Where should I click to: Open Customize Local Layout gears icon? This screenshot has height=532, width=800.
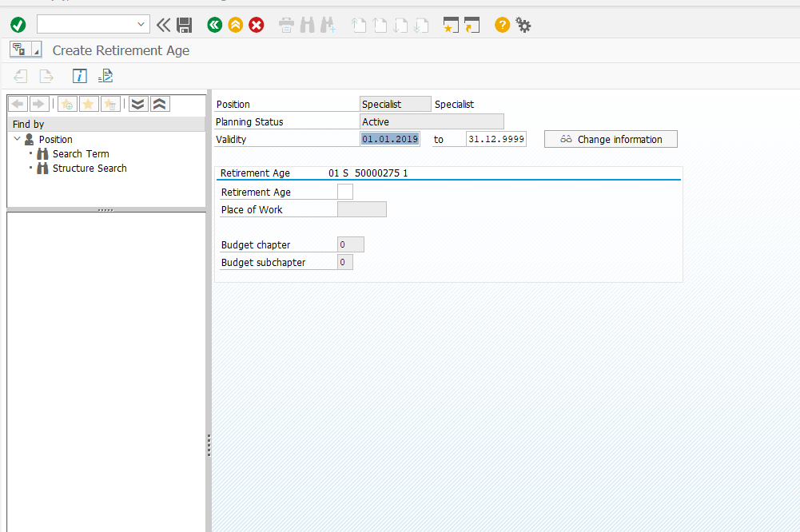[x=523, y=25]
